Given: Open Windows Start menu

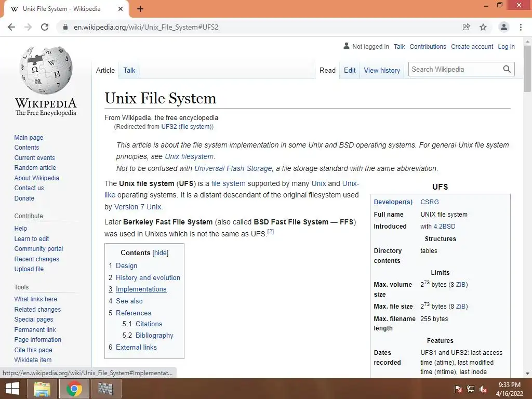Looking at the screenshot, I should (x=12, y=389).
